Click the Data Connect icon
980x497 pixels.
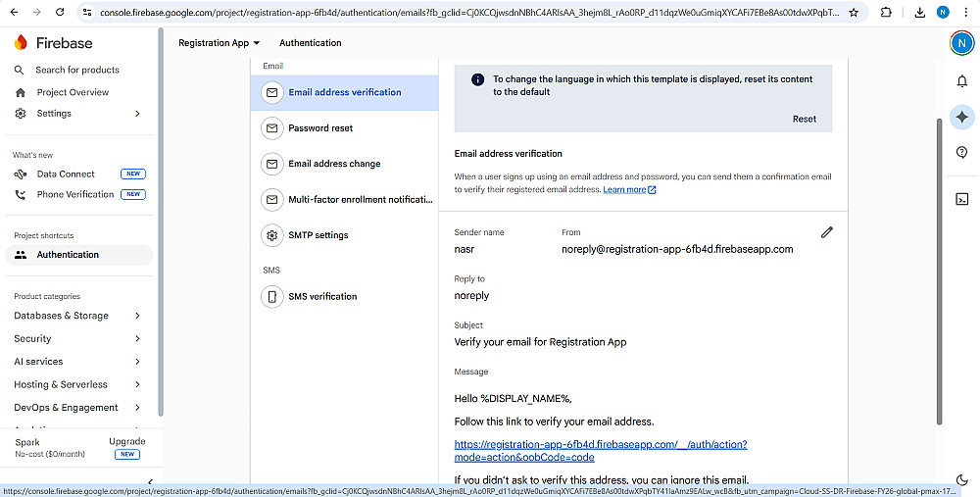(x=21, y=174)
